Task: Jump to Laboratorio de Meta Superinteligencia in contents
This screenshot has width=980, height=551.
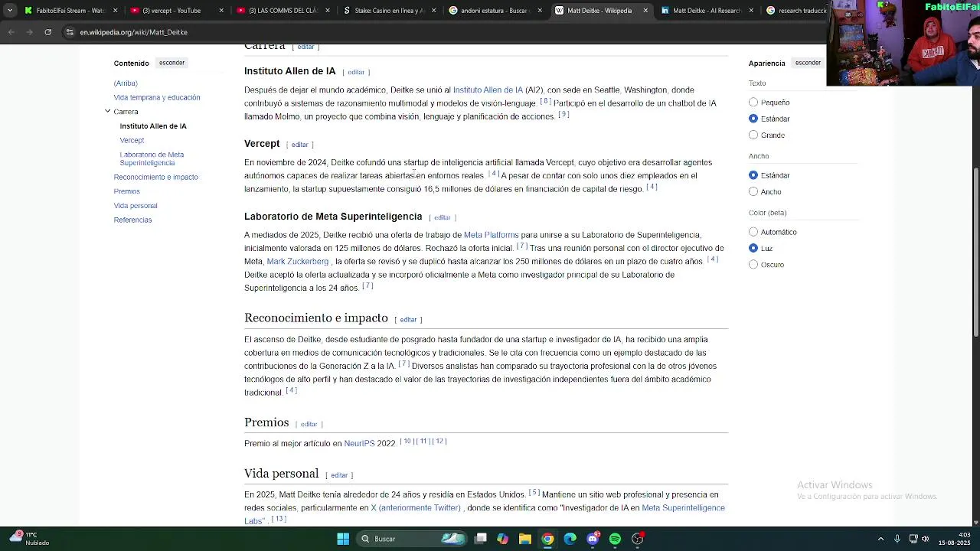Action: click(x=152, y=158)
